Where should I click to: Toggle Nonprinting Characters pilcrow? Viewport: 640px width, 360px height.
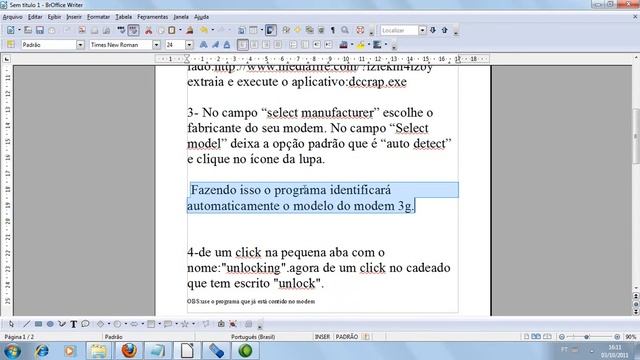pos(333,30)
